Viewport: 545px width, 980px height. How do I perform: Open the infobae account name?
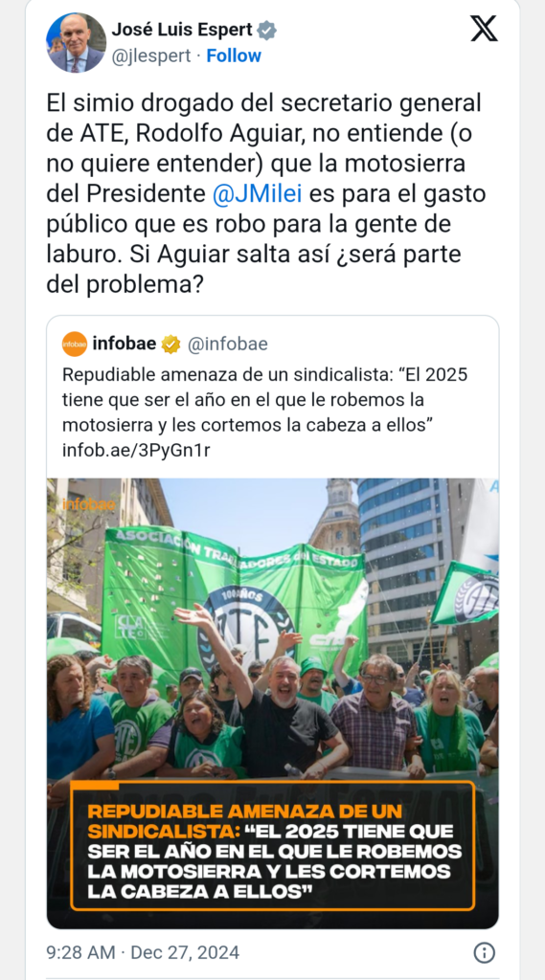point(125,344)
